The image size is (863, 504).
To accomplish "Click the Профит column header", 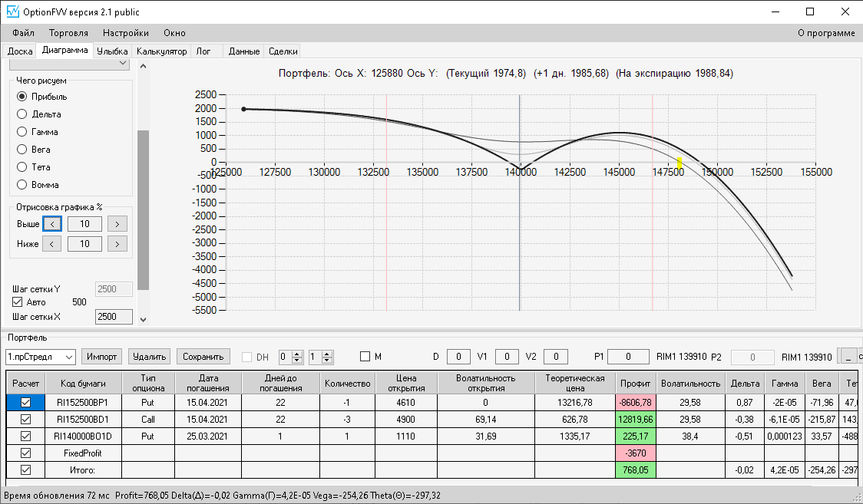I will [635, 383].
